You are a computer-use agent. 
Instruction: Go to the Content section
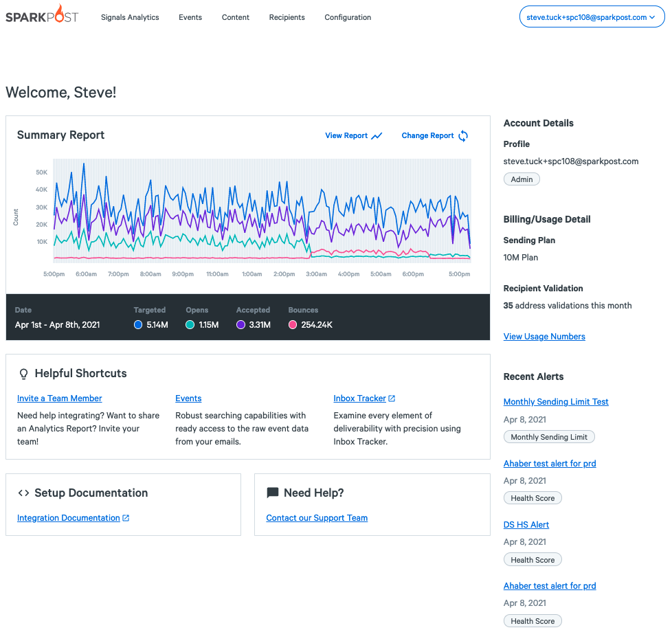[235, 17]
